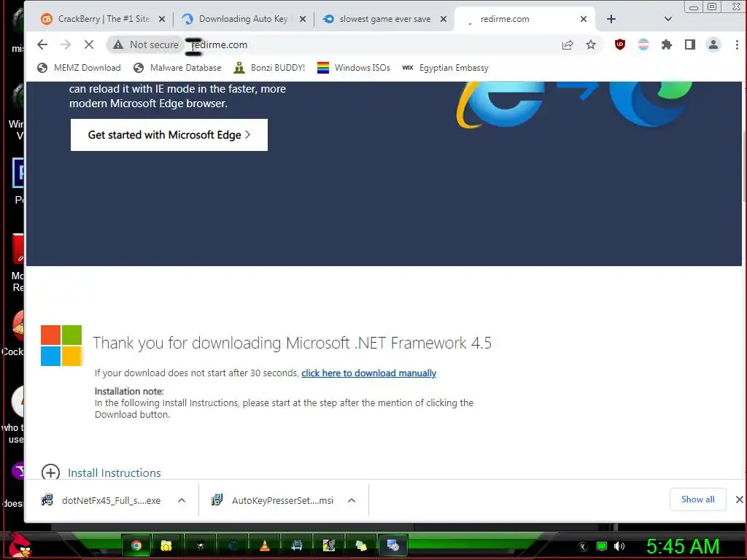The width and height of the screenshot is (747, 560).
Task: Open the spider icon on the taskbar
Action: click(200, 545)
